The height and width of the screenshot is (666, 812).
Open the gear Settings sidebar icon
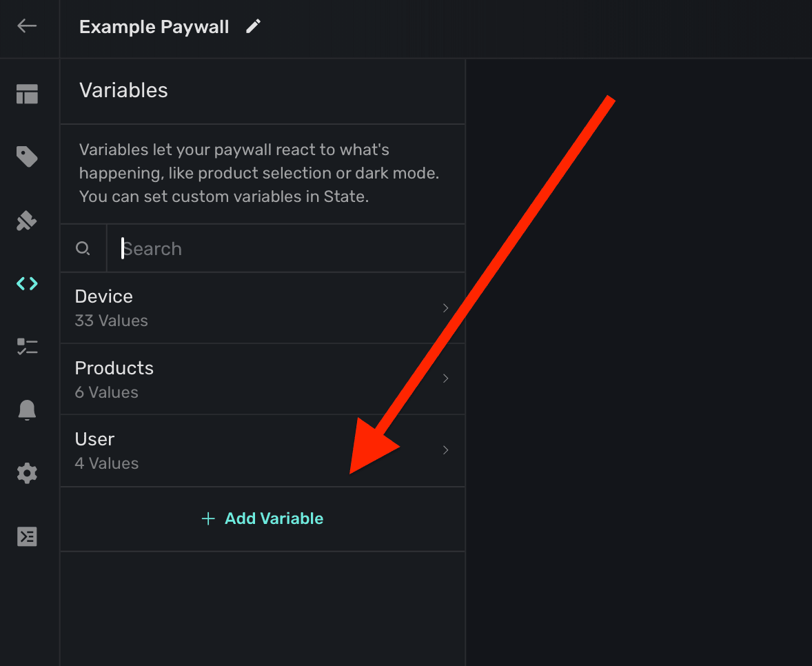coord(27,473)
